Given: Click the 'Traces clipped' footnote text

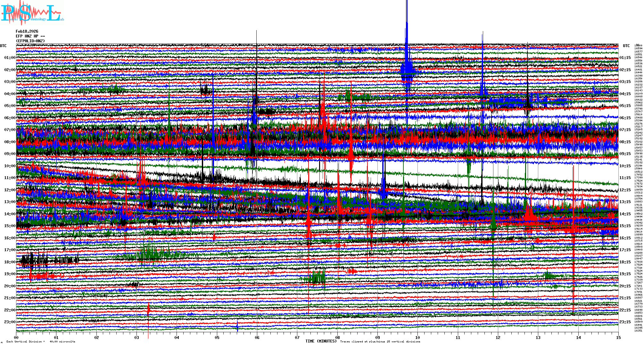Looking at the screenshot, I should (380, 342).
